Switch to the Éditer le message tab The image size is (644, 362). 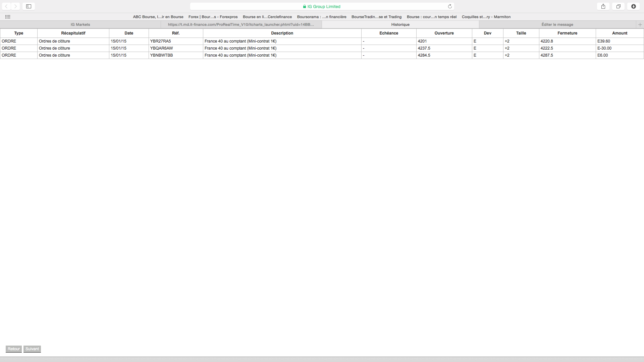pos(557,24)
